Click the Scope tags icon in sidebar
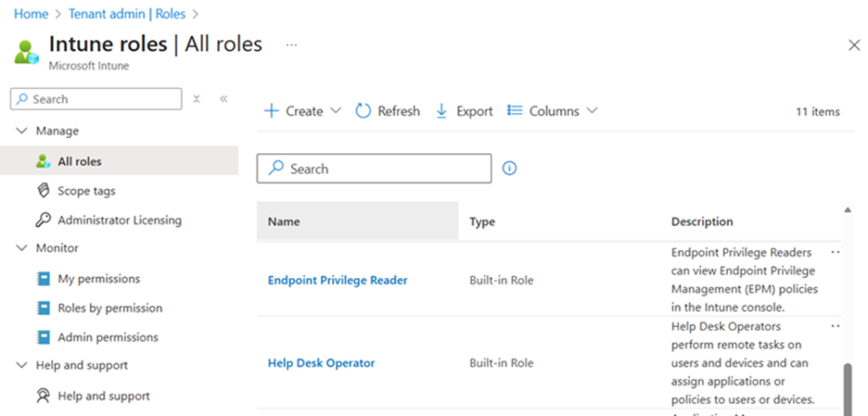This screenshot has width=868, height=416. pyautogui.click(x=43, y=191)
